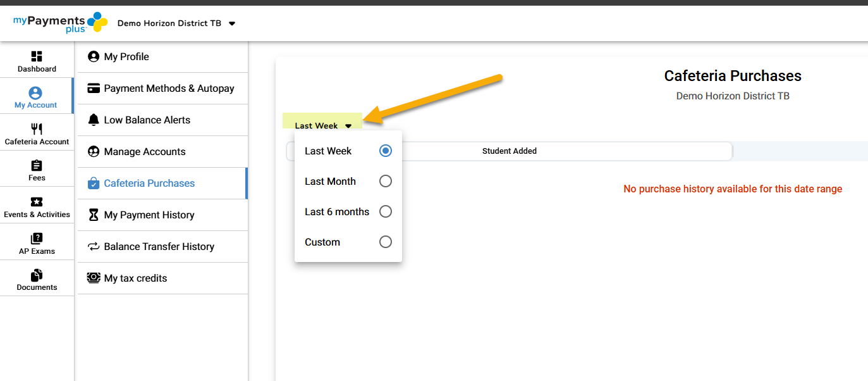Open Balance Transfer History page

(x=159, y=247)
